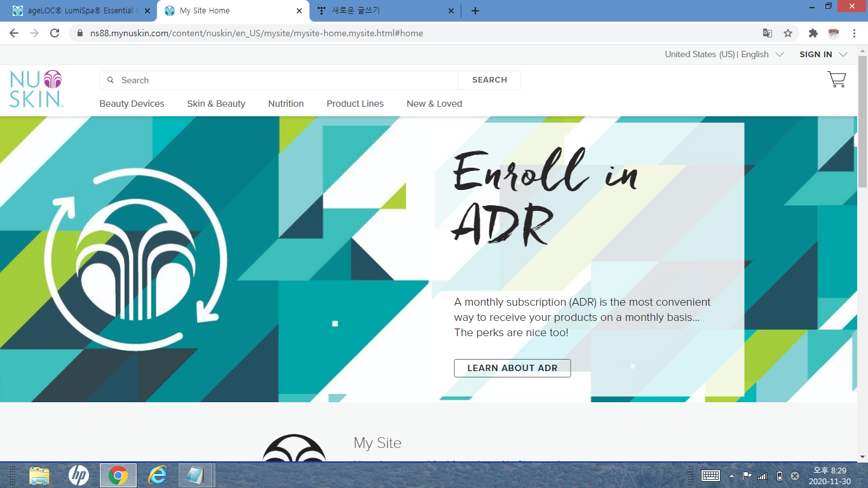868x488 pixels.
Task: Show hidden system tray icons
Action: pos(731,476)
